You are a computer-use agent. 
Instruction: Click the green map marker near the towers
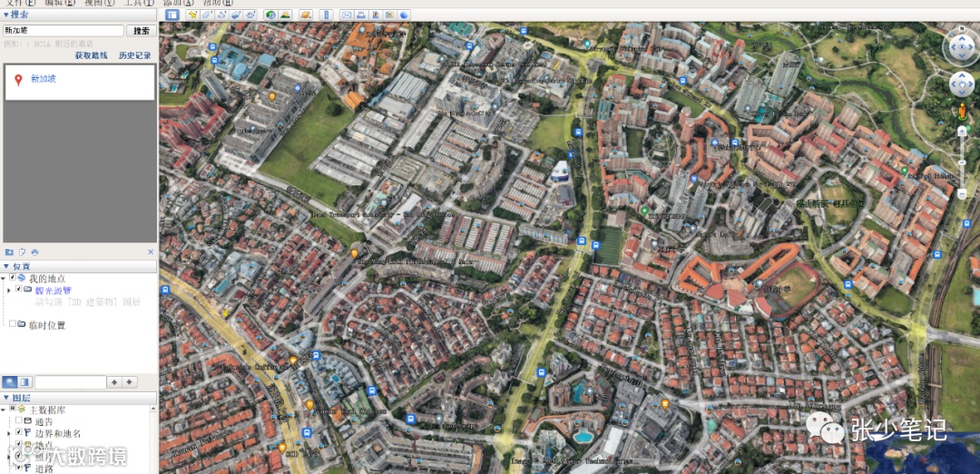[x=644, y=212]
